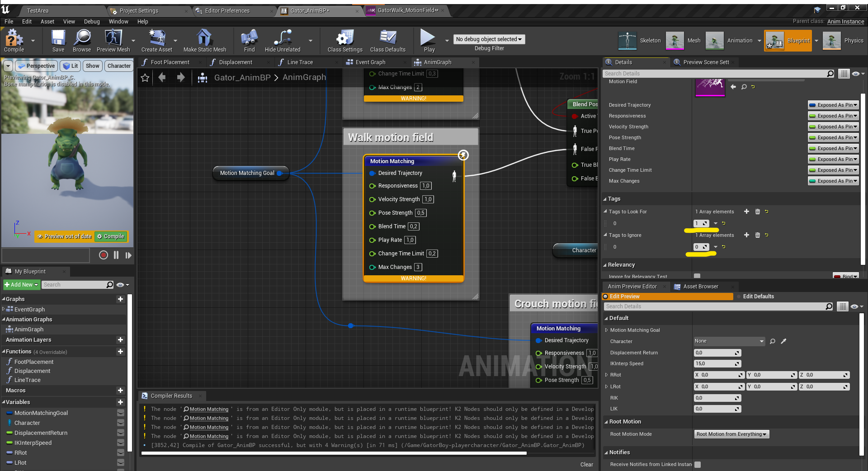Navigate forward in graph history
The width and height of the screenshot is (868, 471).
tap(181, 78)
